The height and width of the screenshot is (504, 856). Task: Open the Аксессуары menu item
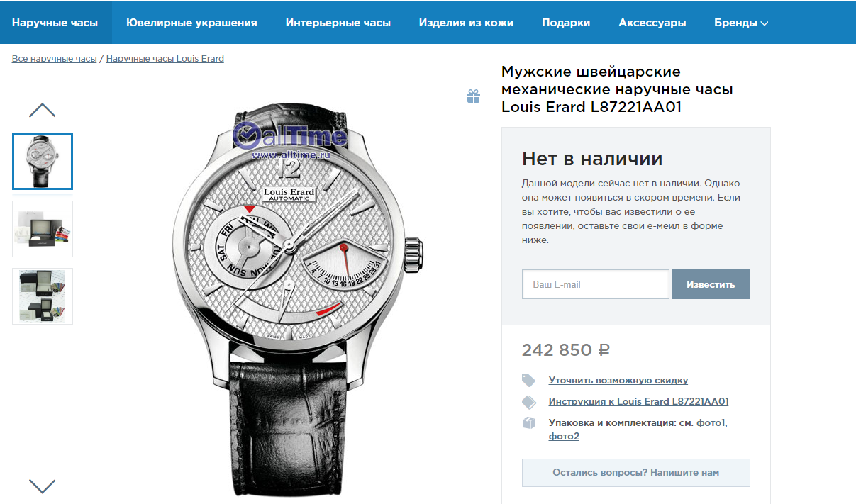(652, 23)
